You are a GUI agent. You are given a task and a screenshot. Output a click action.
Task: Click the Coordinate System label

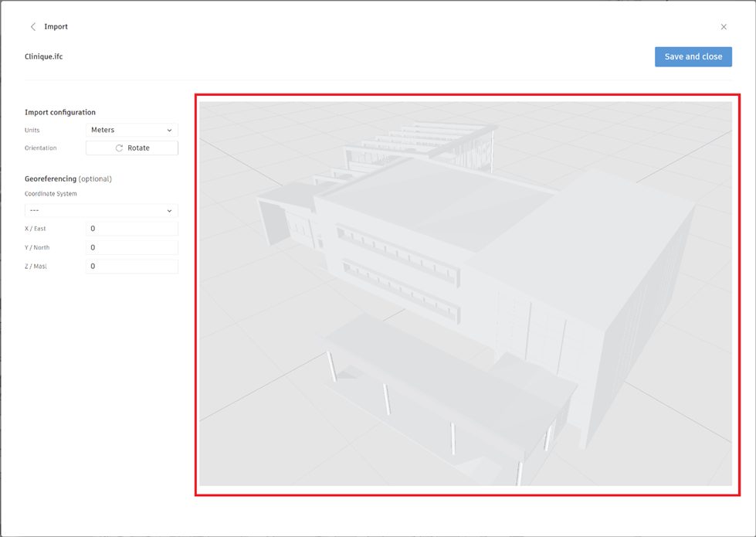click(51, 194)
